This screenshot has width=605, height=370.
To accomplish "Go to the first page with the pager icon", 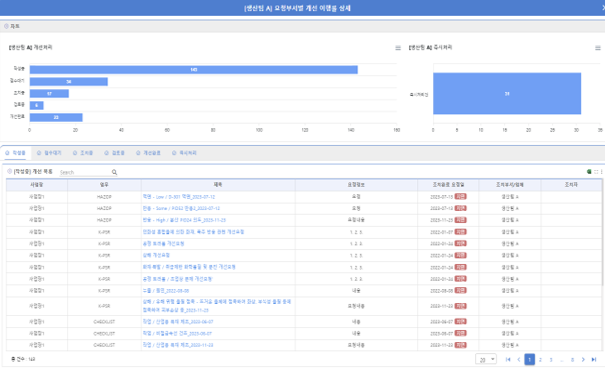I will (508, 360).
